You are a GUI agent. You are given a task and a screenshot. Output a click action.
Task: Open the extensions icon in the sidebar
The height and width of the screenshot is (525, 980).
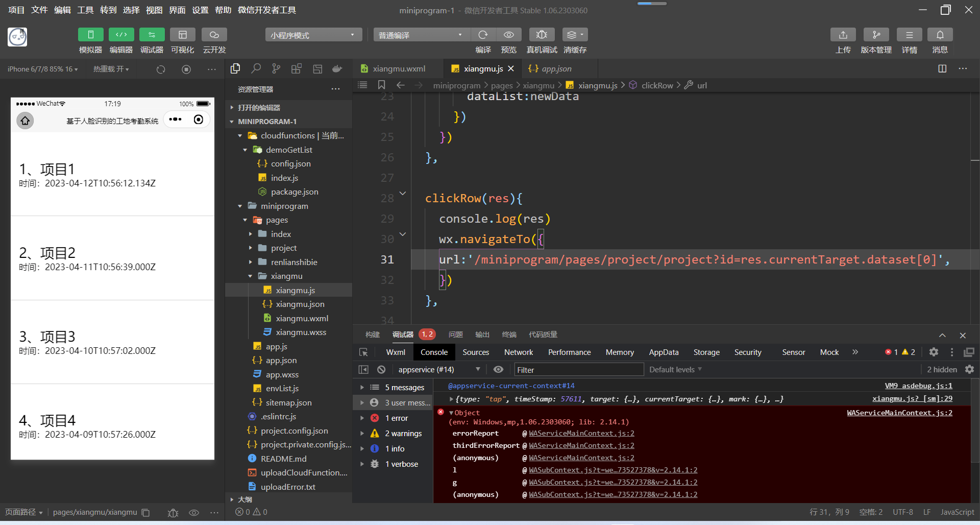tap(297, 68)
